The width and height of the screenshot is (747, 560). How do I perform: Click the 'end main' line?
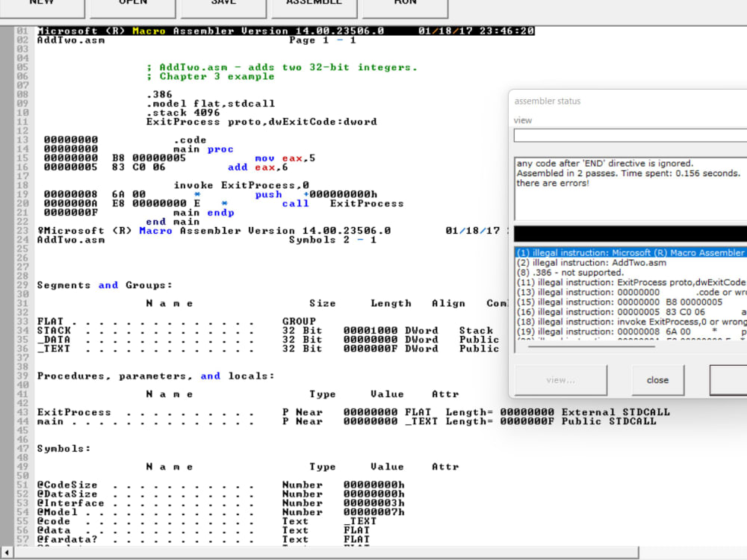tap(173, 222)
